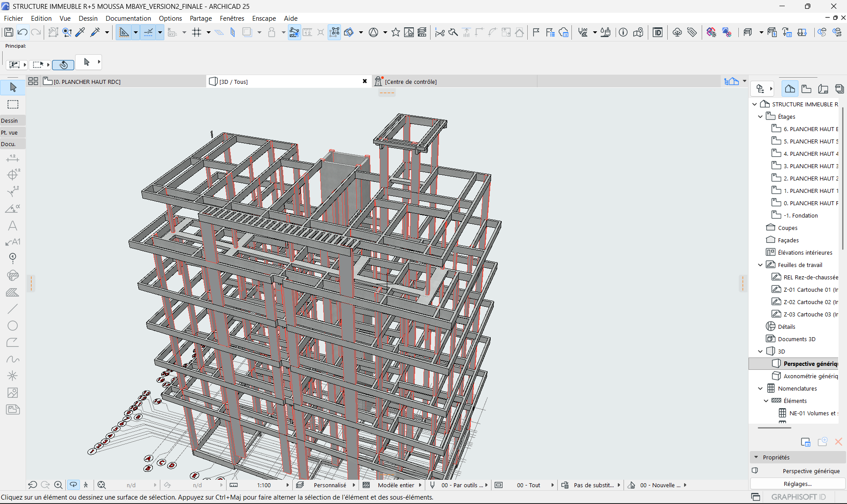Viewport: 847px width, 504px height.
Task: Select the Arrow tool in the toolbox
Action: (13, 87)
